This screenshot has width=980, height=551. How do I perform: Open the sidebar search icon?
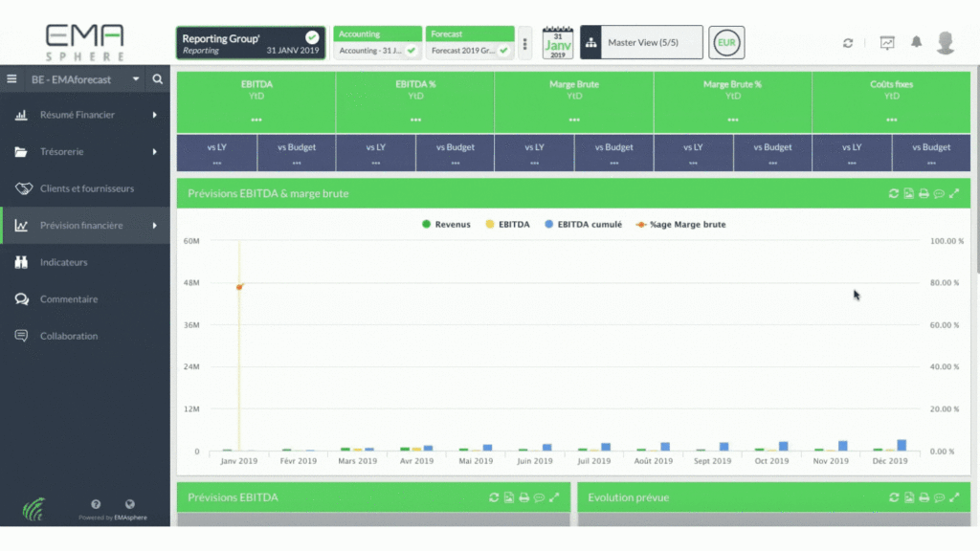click(158, 79)
